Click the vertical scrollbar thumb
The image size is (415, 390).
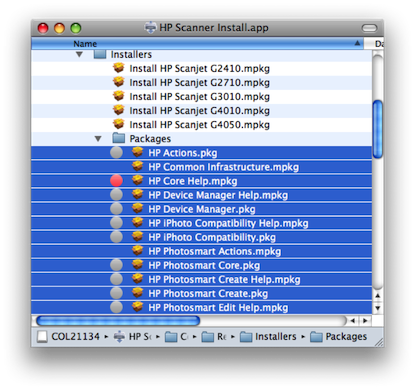(x=378, y=129)
